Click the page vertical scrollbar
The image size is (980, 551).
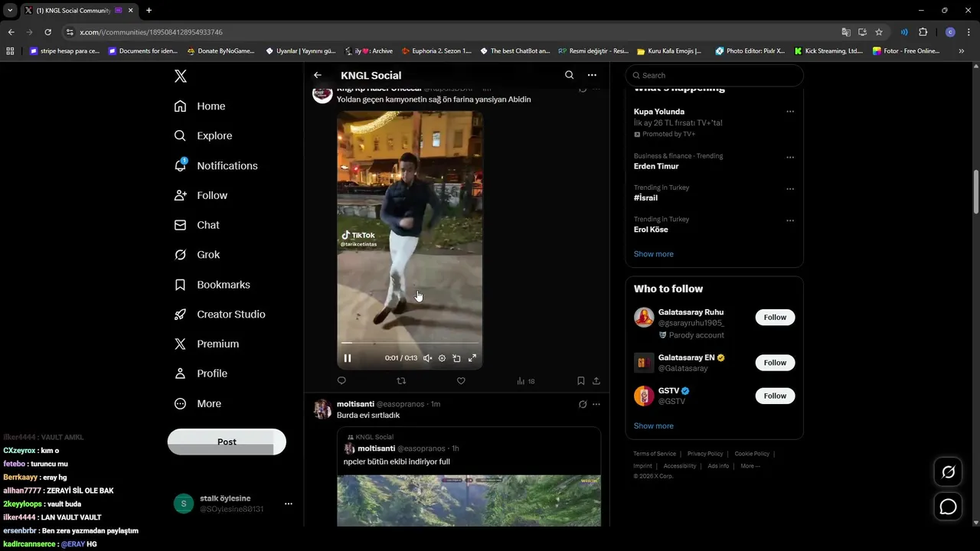click(976, 191)
